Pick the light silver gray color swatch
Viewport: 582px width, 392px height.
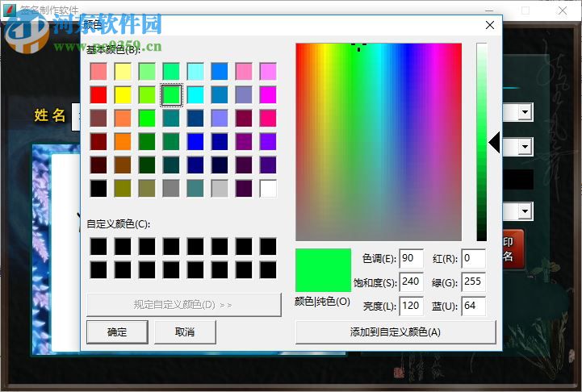pyautogui.click(x=220, y=189)
